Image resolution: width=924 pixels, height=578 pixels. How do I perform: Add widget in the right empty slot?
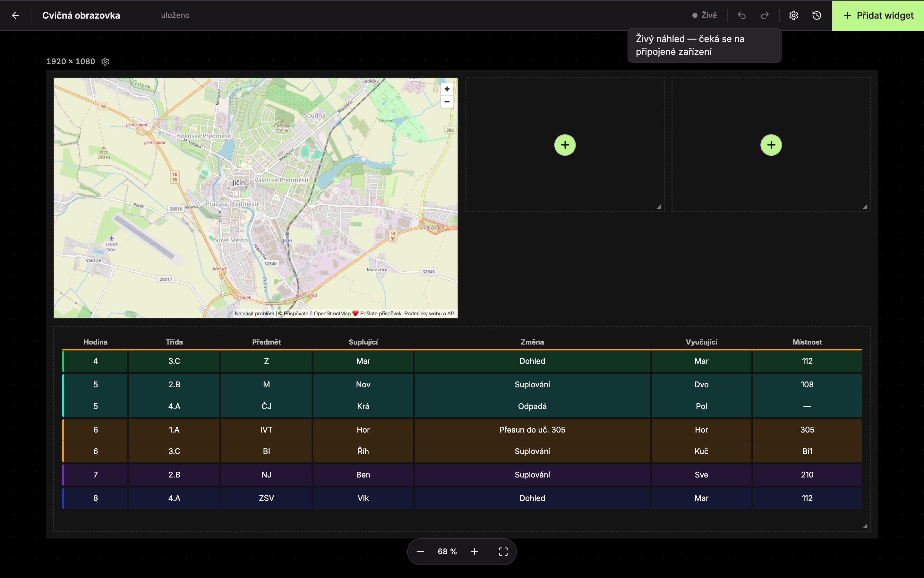[x=771, y=145]
